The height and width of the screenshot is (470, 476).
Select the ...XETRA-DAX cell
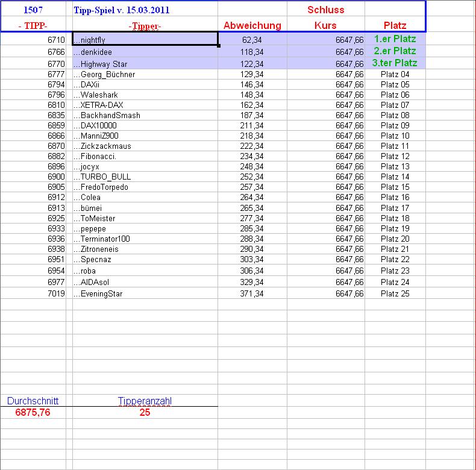(145, 105)
